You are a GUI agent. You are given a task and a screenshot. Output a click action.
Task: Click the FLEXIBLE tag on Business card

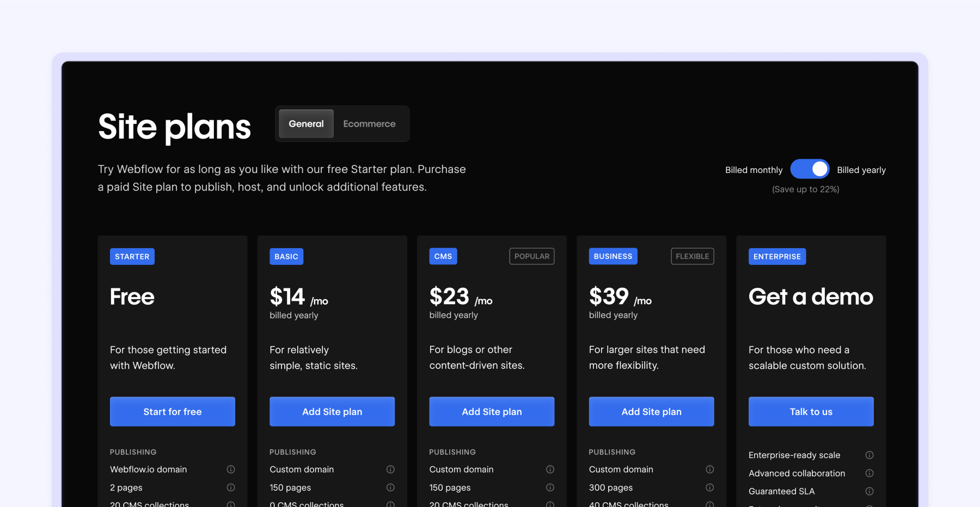coord(693,256)
